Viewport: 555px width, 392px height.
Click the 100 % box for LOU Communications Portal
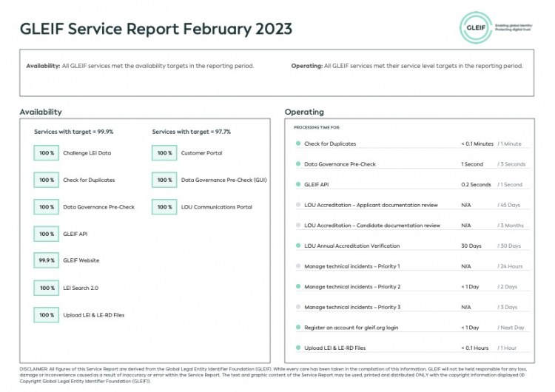click(x=164, y=207)
